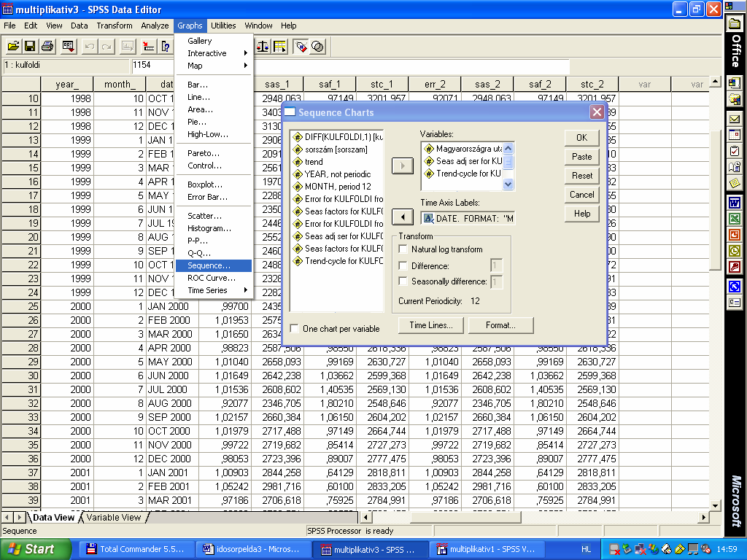Toggle the Seasonally difference checkbox

click(x=403, y=281)
